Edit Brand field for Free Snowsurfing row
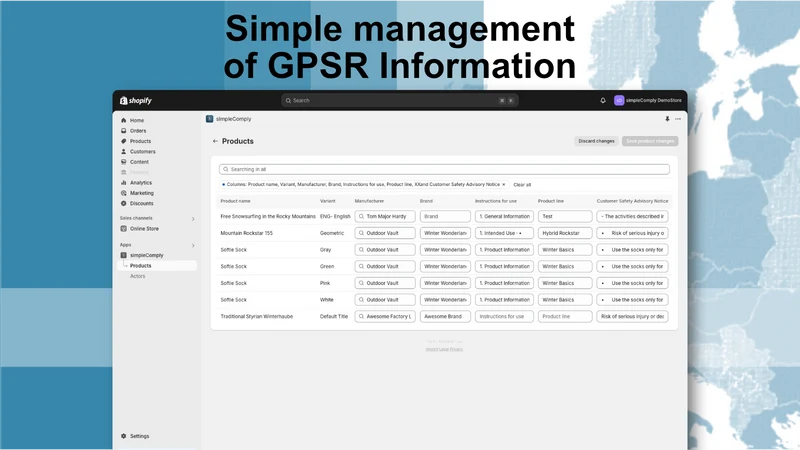Screen dimensions: 800x450 (445, 216)
